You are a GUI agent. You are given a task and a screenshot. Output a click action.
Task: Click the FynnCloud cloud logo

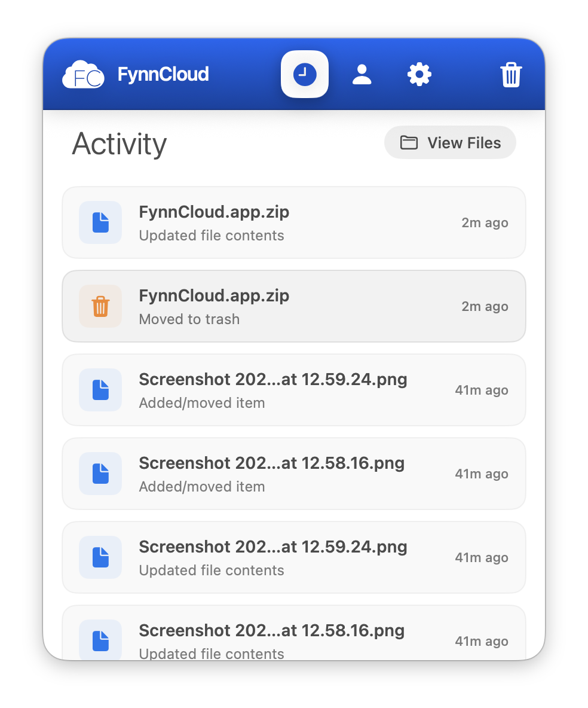point(84,75)
